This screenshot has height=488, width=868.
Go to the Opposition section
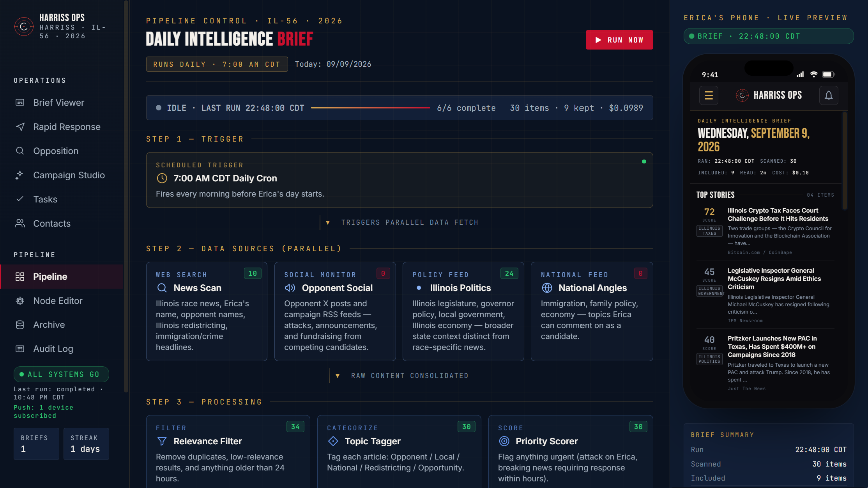point(62,151)
